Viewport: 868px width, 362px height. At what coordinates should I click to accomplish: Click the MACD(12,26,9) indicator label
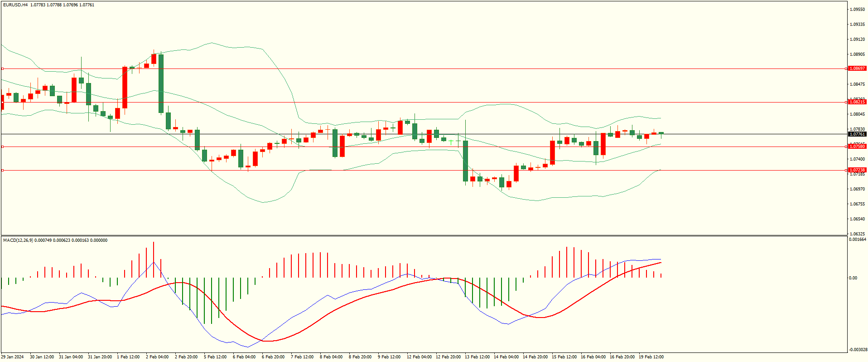(x=18, y=240)
